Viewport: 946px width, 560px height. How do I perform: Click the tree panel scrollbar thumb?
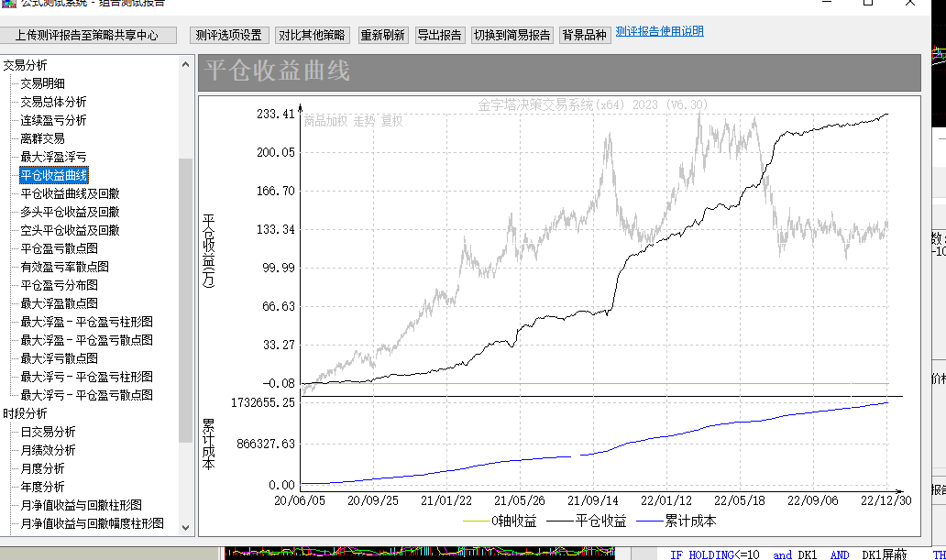(185, 300)
